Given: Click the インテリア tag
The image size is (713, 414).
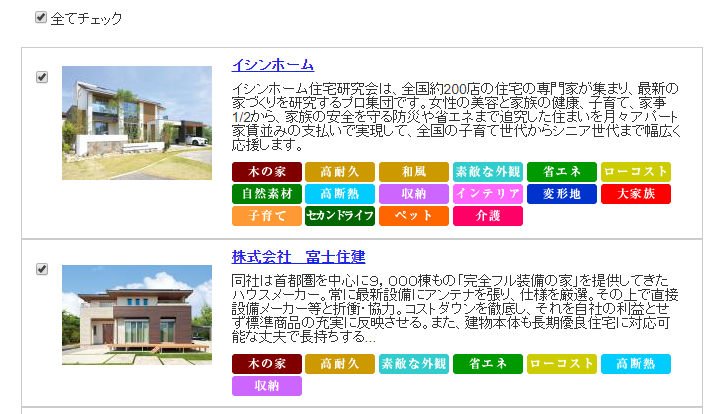Looking at the screenshot, I should pyautogui.click(x=488, y=194).
